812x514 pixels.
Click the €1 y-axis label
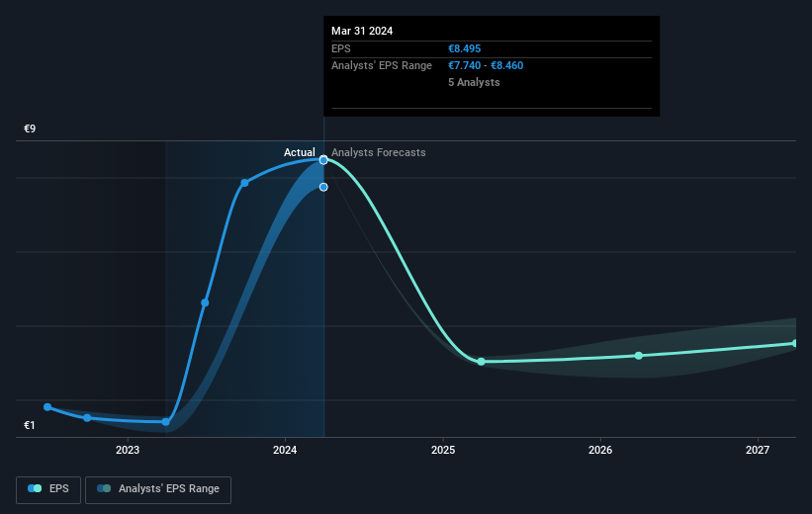click(30, 425)
